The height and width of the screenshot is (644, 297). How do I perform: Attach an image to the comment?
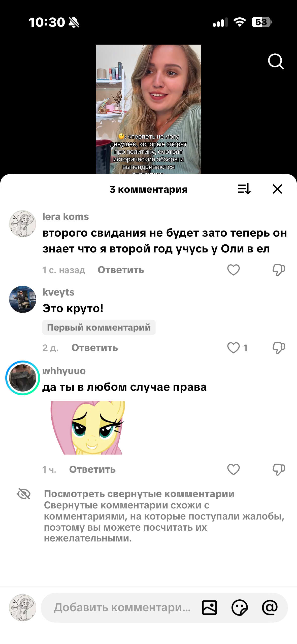click(x=209, y=607)
